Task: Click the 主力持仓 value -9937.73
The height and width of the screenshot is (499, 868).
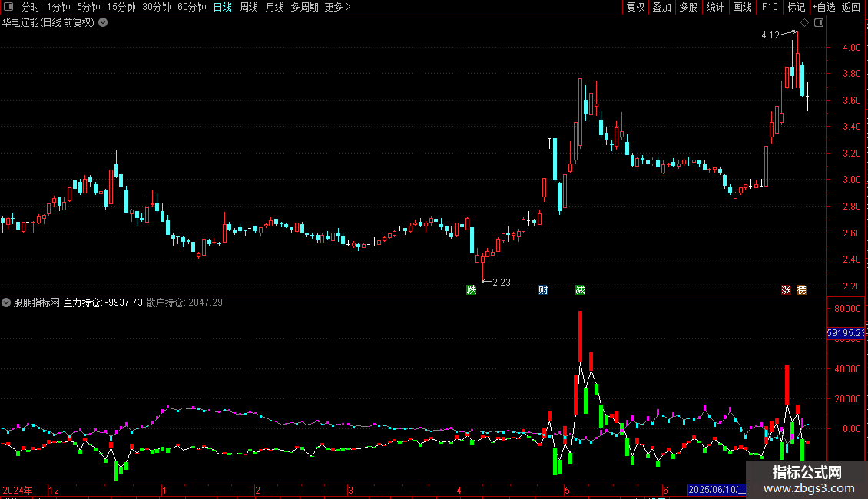Action: (124, 302)
